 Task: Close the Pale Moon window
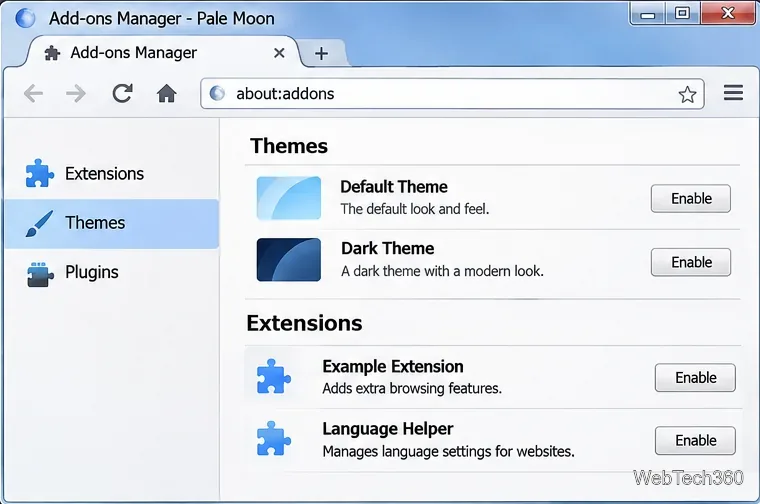click(727, 13)
